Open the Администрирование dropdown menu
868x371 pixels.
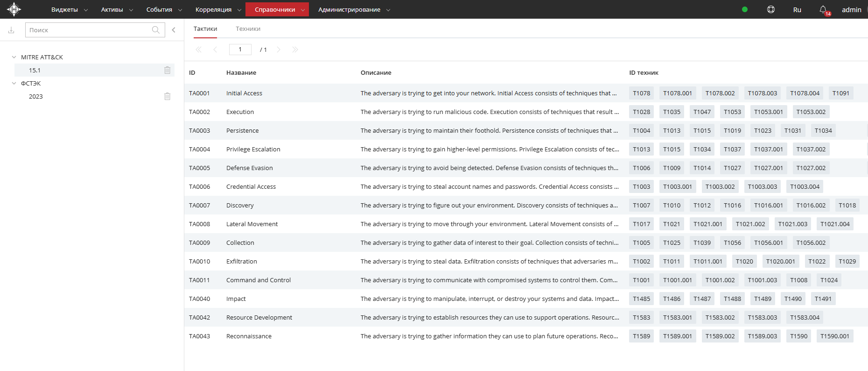(354, 9)
